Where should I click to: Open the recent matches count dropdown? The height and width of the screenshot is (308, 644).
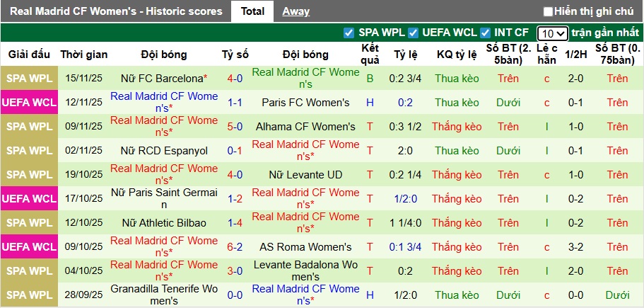(551, 33)
